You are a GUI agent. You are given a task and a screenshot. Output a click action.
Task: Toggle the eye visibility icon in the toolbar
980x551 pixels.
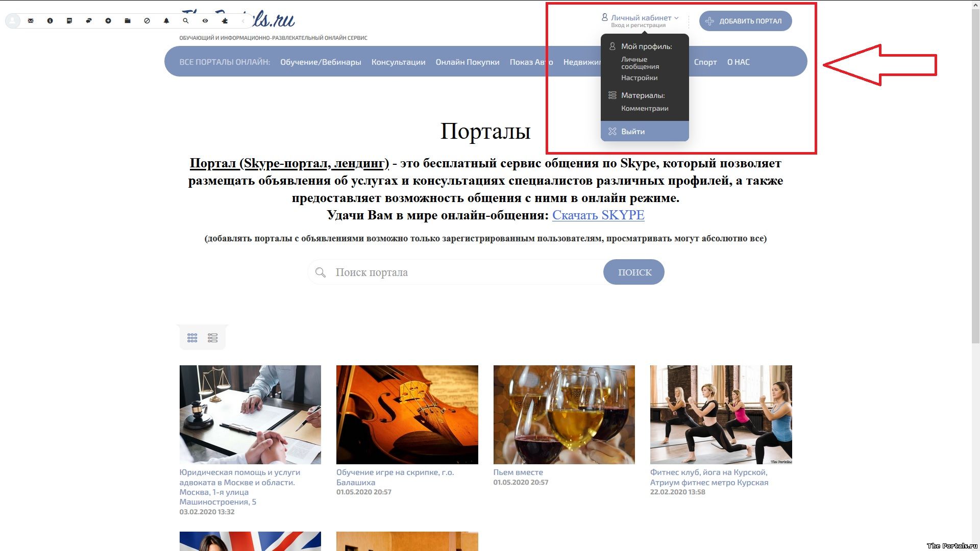[x=205, y=21]
